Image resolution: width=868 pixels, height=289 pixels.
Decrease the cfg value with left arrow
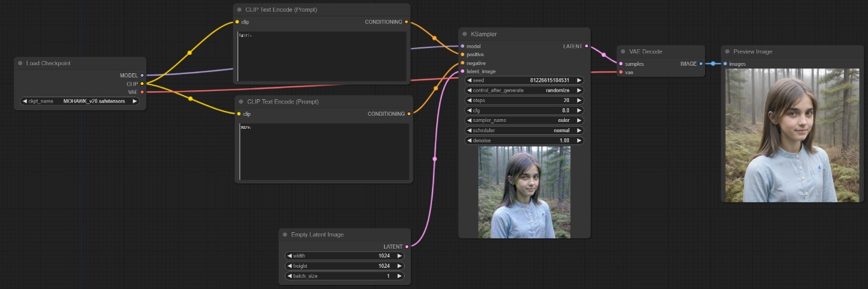[469, 110]
